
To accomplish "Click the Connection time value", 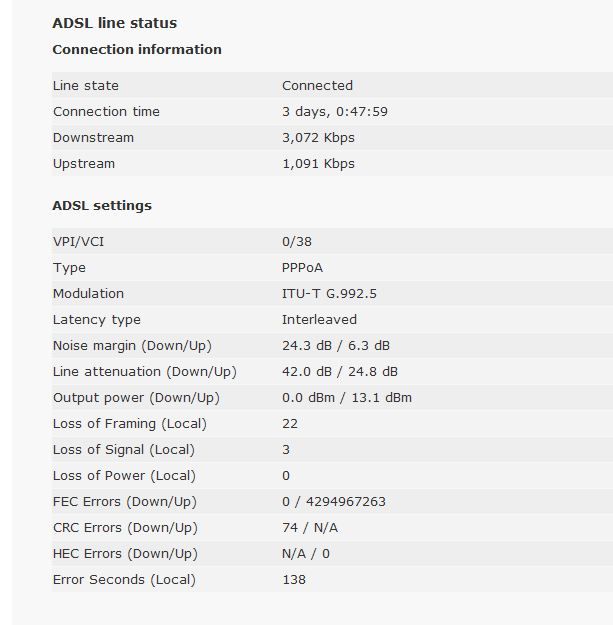I will (x=334, y=112).
